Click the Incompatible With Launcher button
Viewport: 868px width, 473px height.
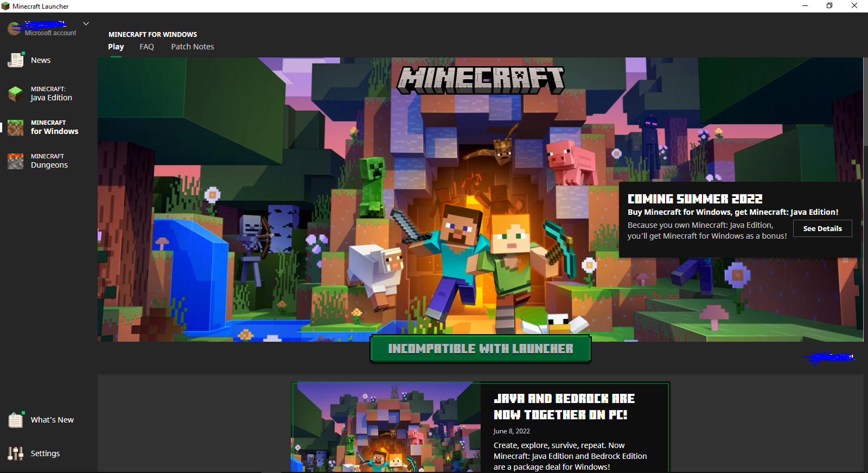pos(481,349)
